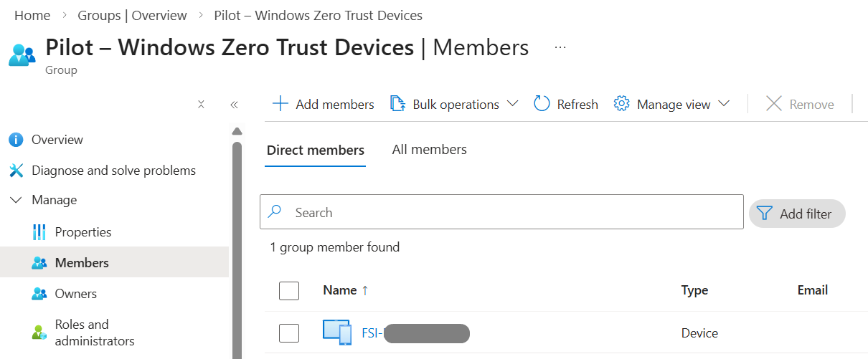Go to Groups | Overview breadcrumb
The image size is (868, 359).
132,15
